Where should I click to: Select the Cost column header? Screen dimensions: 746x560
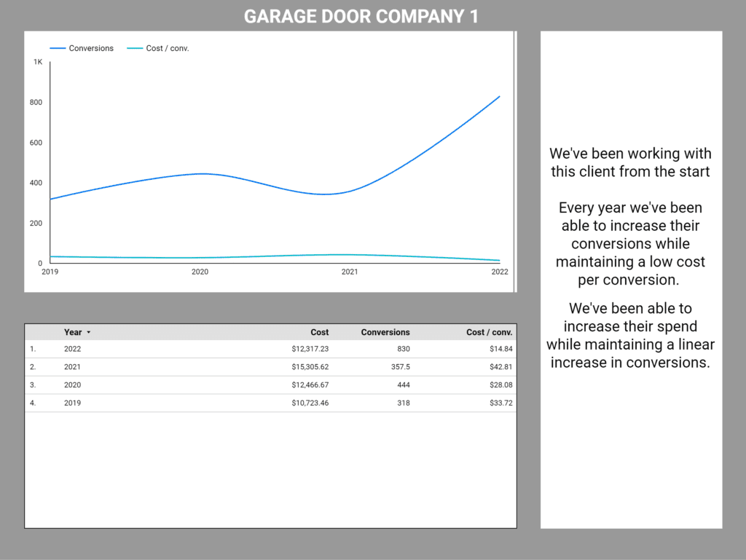click(319, 332)
